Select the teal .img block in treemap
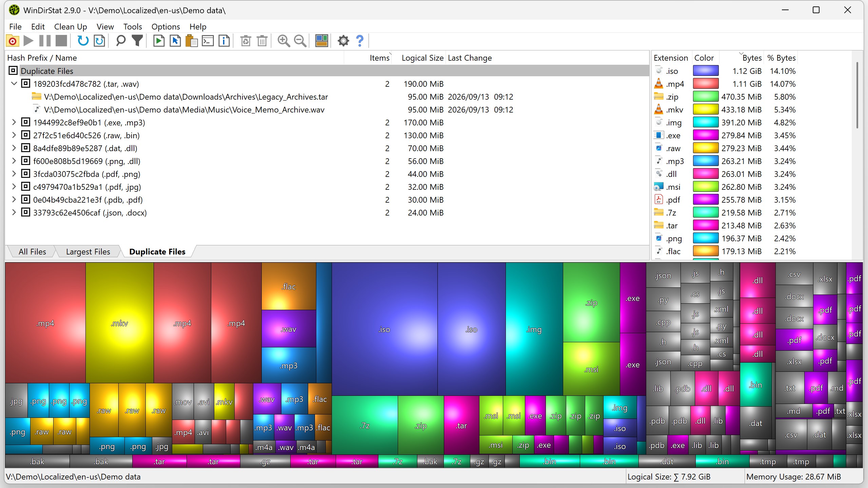The height and width of the screenshot is (488, 868). 534,329
